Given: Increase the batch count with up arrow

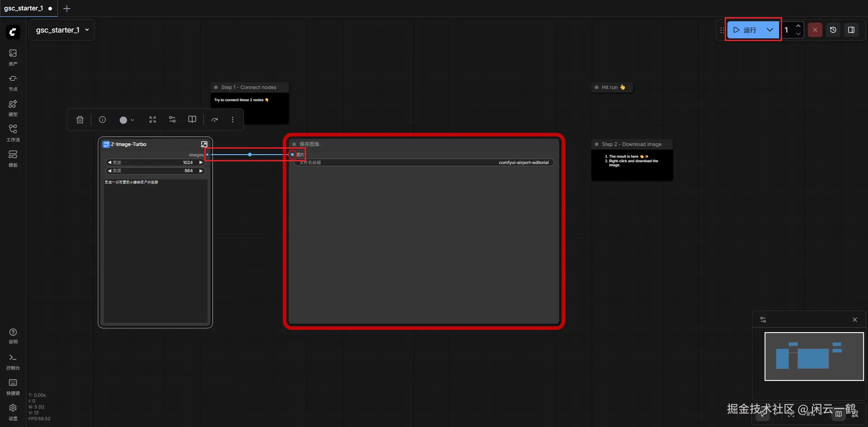Looking at the screenshot, I should click(x=798, y=26).
